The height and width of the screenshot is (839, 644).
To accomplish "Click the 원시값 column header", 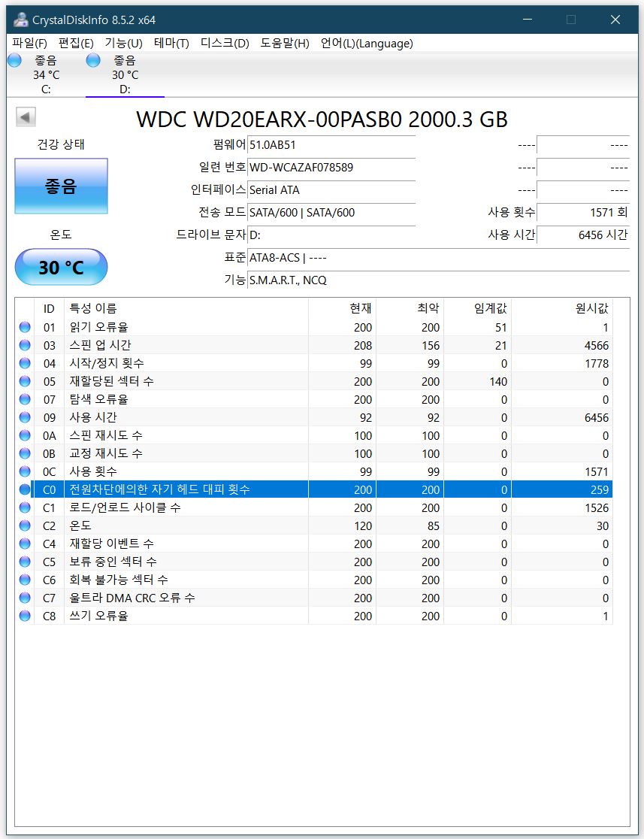I will [x=561, y=308].
